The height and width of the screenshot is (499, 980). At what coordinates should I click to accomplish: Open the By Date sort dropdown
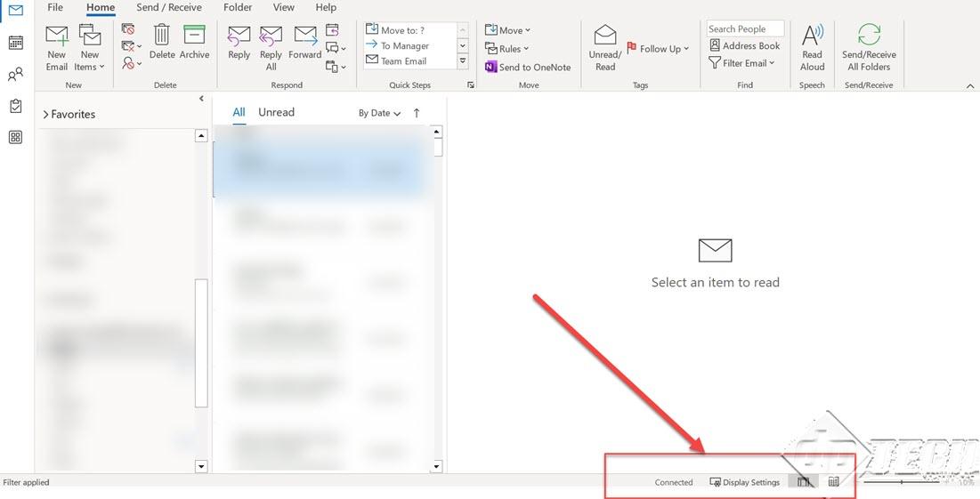[x=379, y=113]
